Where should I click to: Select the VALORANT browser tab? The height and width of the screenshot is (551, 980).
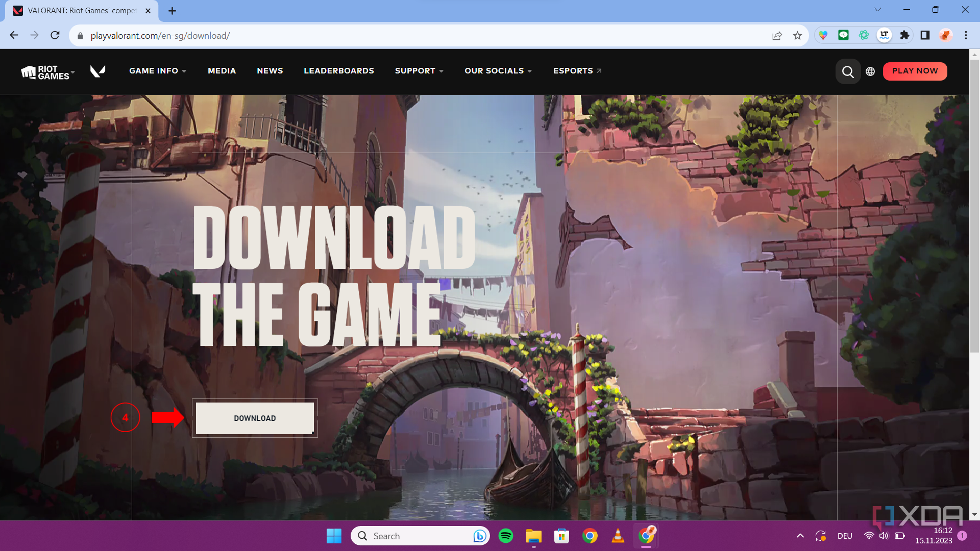click(82, 11)
